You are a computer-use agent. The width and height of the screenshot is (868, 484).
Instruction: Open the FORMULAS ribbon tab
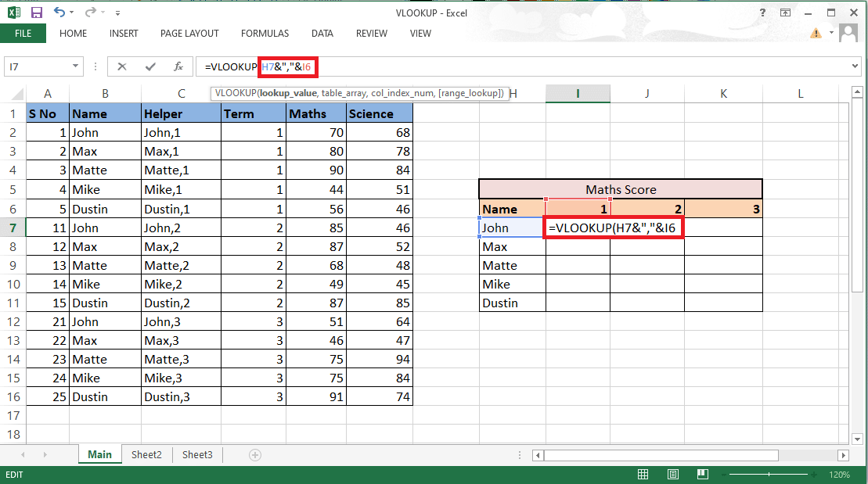pos(265,34)
